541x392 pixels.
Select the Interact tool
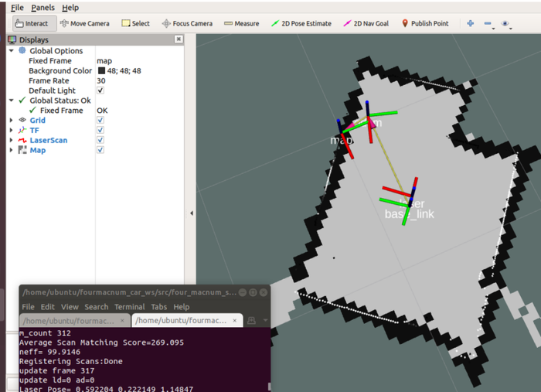tap(35, 23)
